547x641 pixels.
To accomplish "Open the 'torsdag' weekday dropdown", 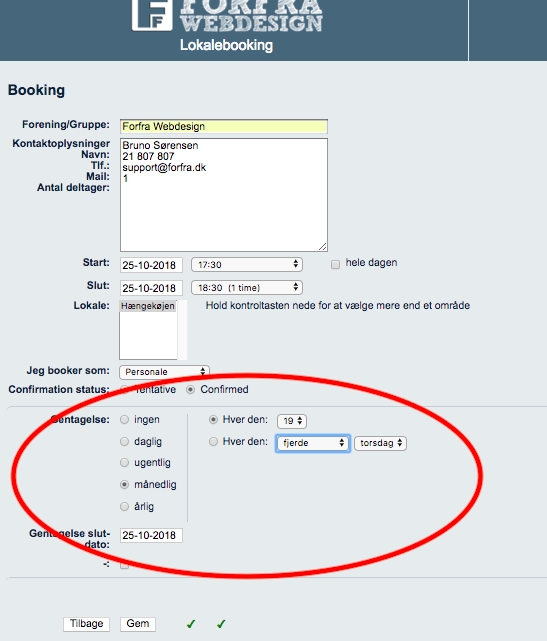I will (380, 443).
